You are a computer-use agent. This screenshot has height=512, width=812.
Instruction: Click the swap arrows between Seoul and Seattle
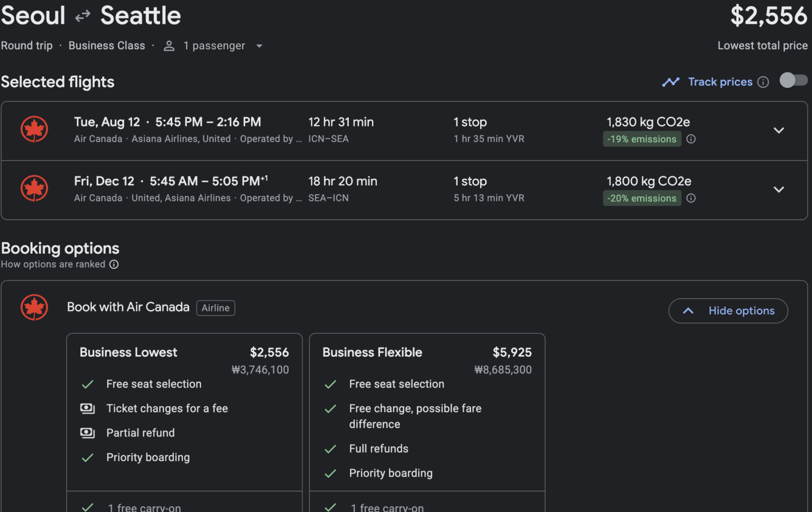(x=82, y=16)
